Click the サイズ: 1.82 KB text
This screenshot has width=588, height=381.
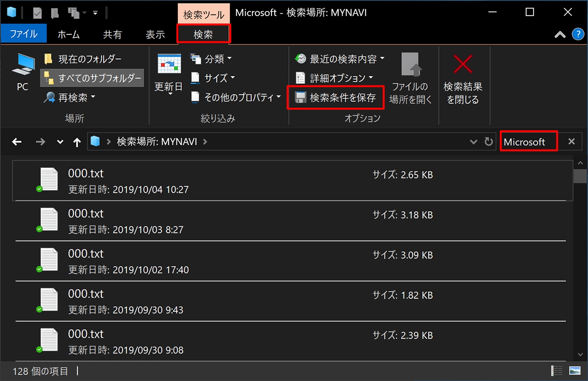pos(402,295)
